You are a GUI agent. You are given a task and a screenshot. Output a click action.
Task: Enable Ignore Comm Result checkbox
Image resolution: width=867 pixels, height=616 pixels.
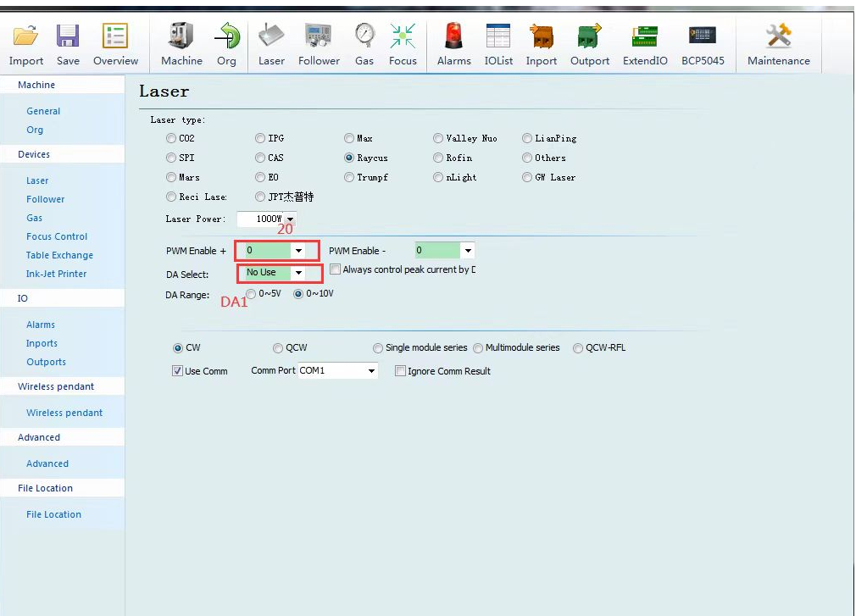tap(400, 371)
